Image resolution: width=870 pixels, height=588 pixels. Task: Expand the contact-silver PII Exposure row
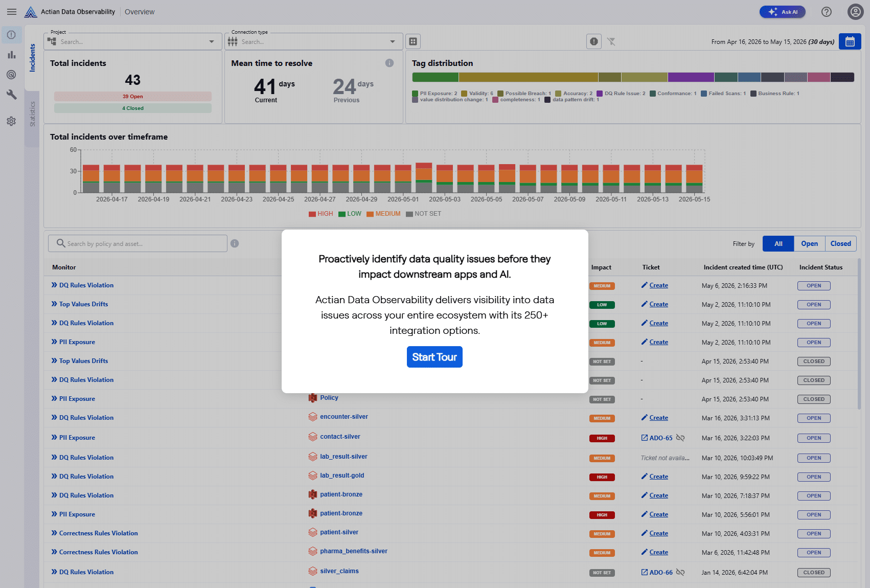pos(54,438)
